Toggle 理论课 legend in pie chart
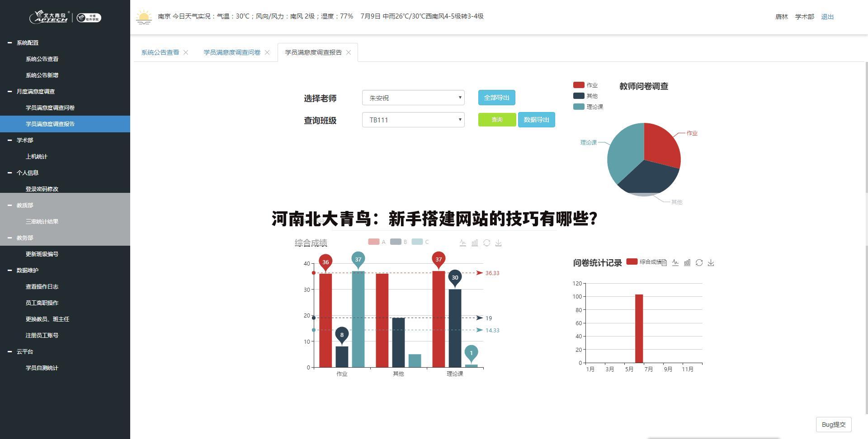This screenshot has width=868, height=439. point(588,107)
